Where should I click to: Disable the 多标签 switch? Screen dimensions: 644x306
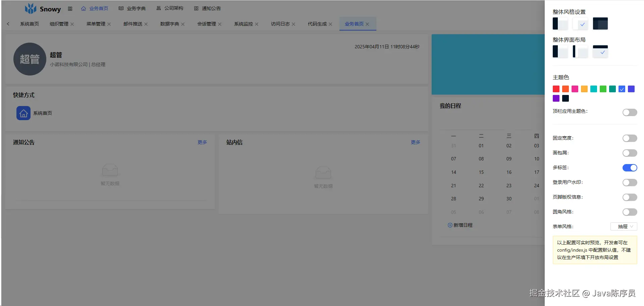[630, 168]
